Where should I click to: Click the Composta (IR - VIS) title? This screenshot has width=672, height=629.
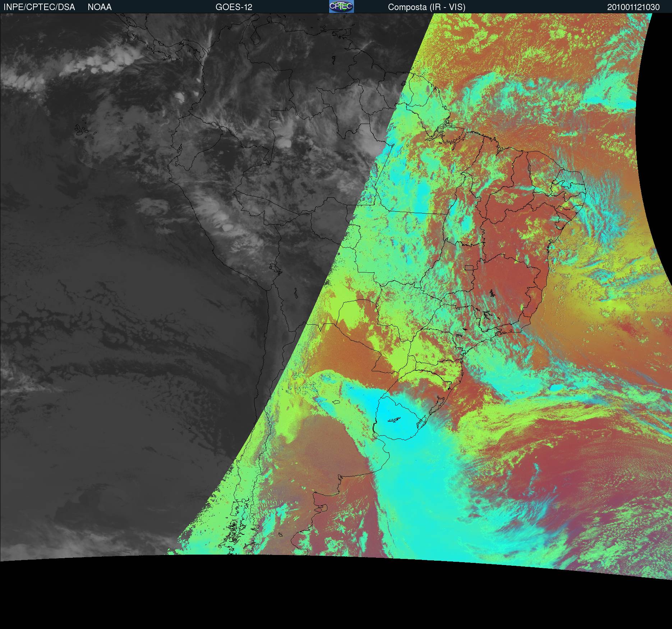pos(427,7)
